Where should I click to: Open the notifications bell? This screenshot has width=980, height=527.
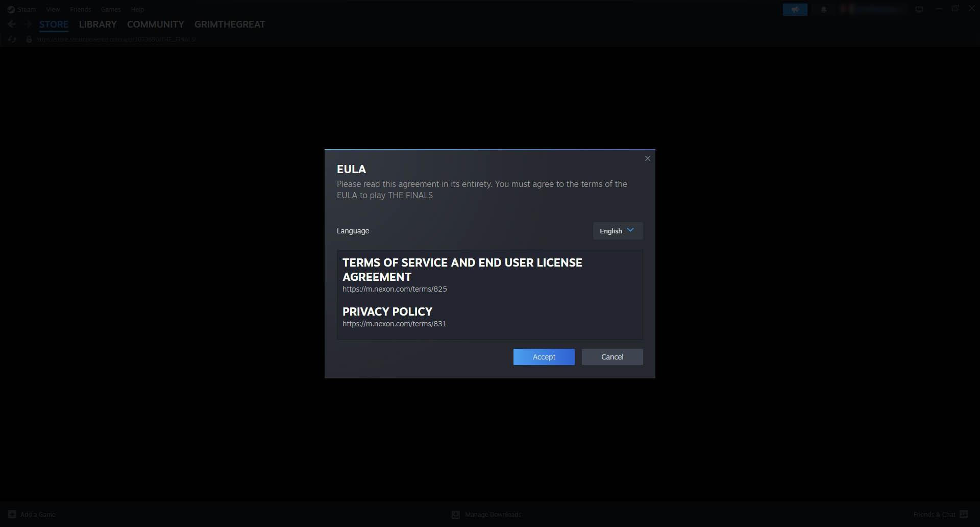pos(823,10)
